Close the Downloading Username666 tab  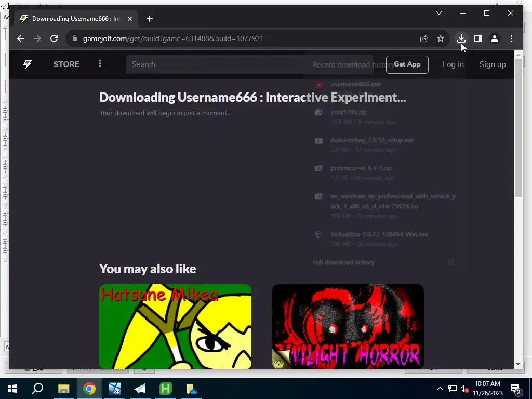point(129,19)
